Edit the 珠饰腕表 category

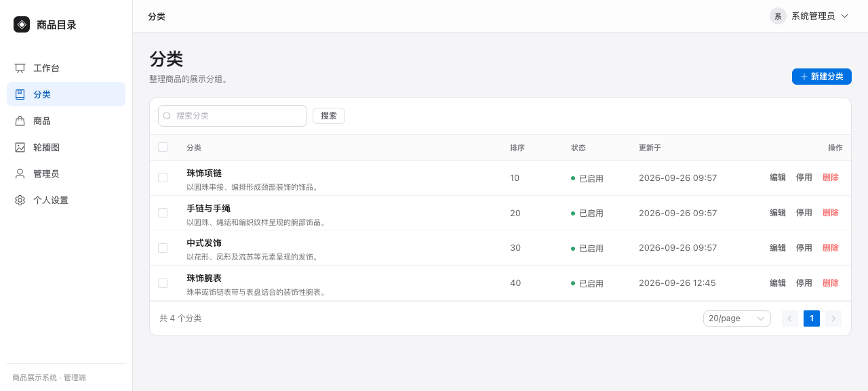click(x=778, y=283)
